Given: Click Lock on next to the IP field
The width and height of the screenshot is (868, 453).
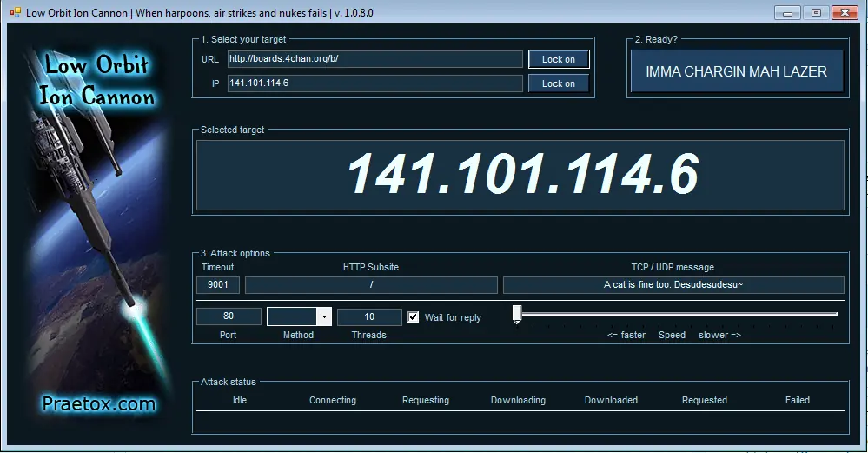Looking at the screenshot, I should tap(559, 83).
